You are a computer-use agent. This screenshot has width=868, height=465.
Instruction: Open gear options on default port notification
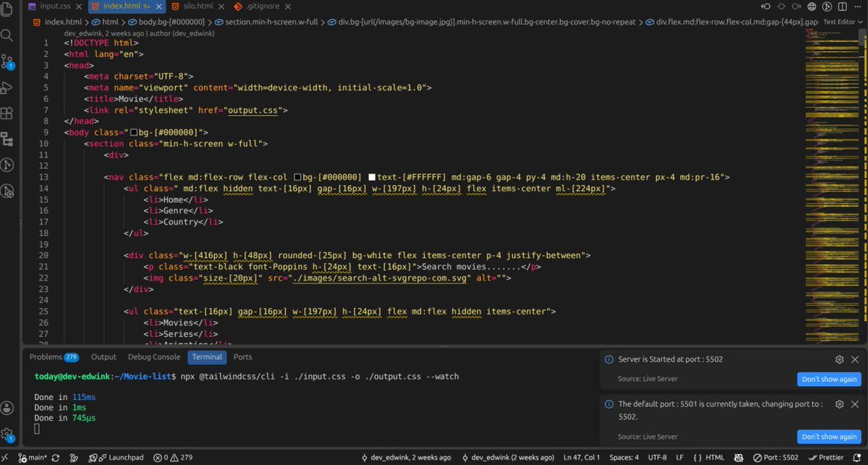pyautogui.click(x=839, y=404)
